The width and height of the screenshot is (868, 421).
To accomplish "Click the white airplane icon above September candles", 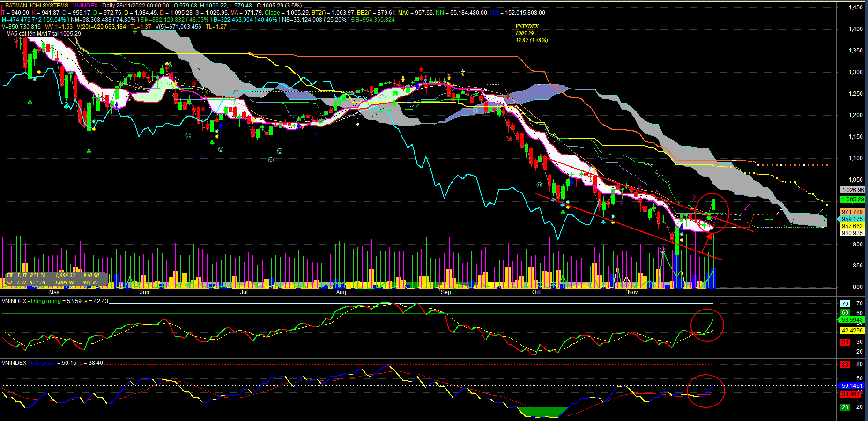I will tap(462, 72).
